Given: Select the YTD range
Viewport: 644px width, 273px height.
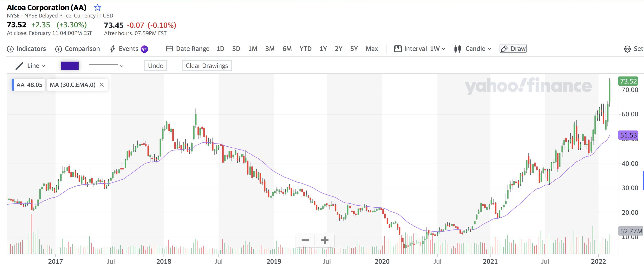Looking at the screenshot, I should click(x=305, y=49).
